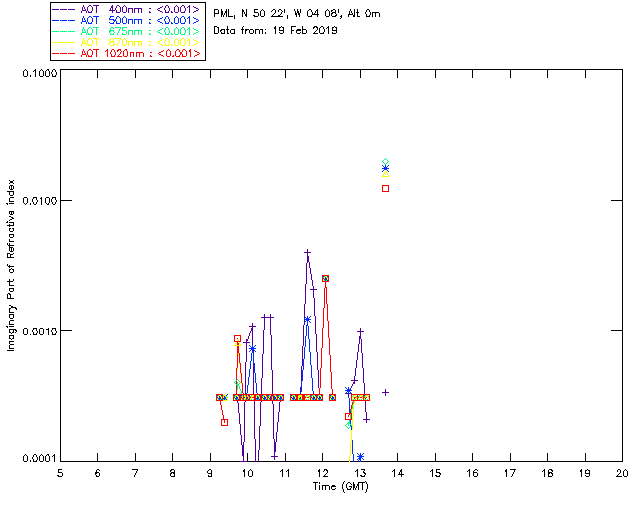Click the gray diamond marker at the plot top
The width and height of the screenshot is (640, 512).
(x=386, y=162)
